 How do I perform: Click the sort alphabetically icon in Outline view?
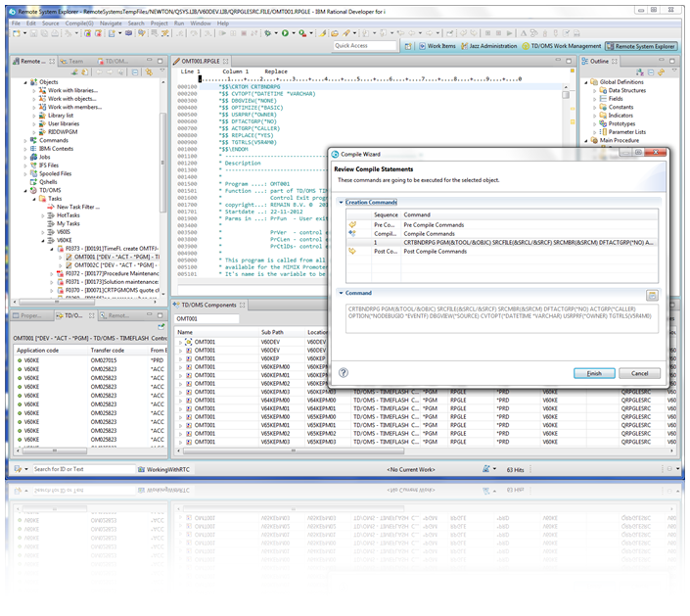pyautogui.click(x=640, y=72)
